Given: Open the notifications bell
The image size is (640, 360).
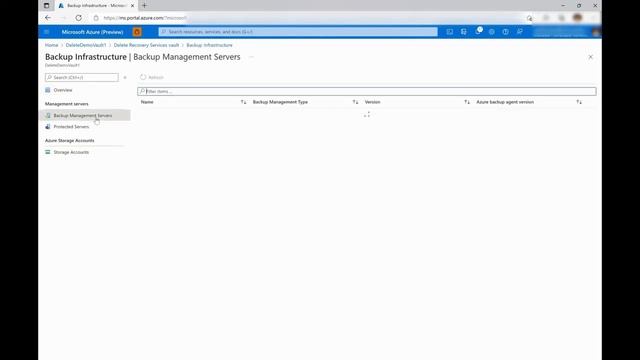Looking at the screenshot, I should click(478, 31).
